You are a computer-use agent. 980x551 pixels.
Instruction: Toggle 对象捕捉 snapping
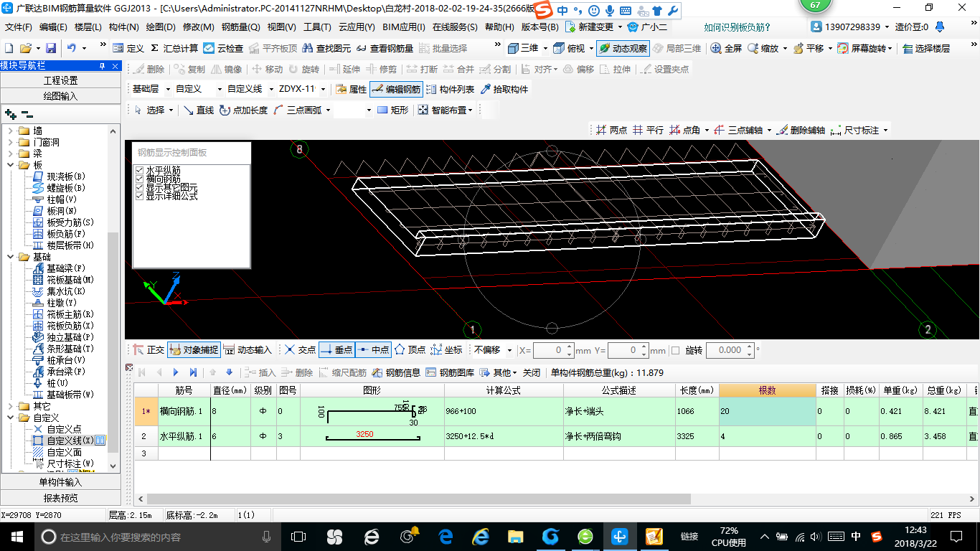pyautogui.click(x=193, y=350)
